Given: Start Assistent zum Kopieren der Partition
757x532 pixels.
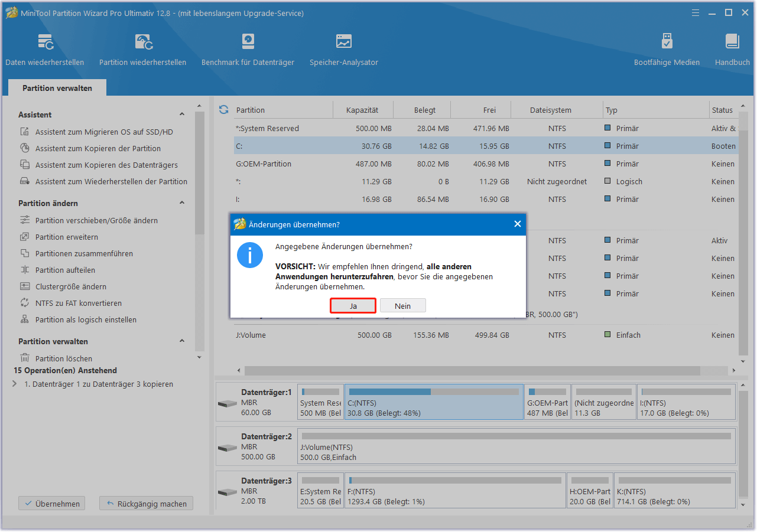Looking at the screenshot, I should point(98,148).
